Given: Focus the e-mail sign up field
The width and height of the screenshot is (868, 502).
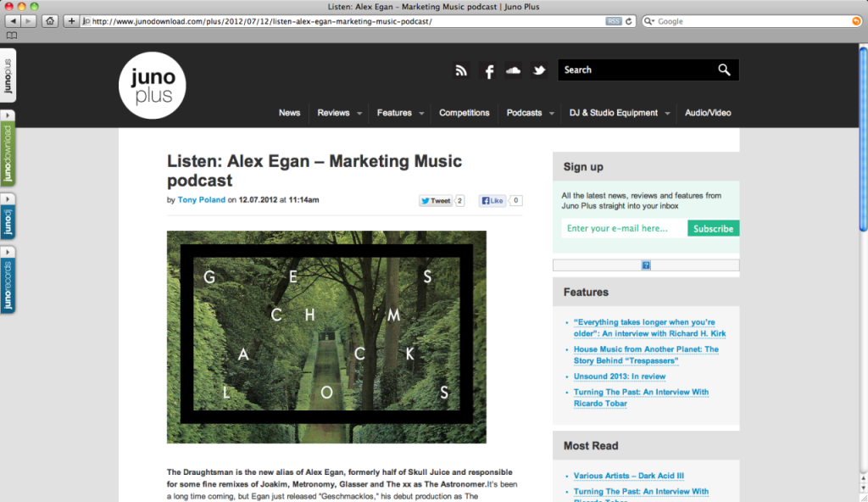Looking at the screenshot, I should click(624, 228).
